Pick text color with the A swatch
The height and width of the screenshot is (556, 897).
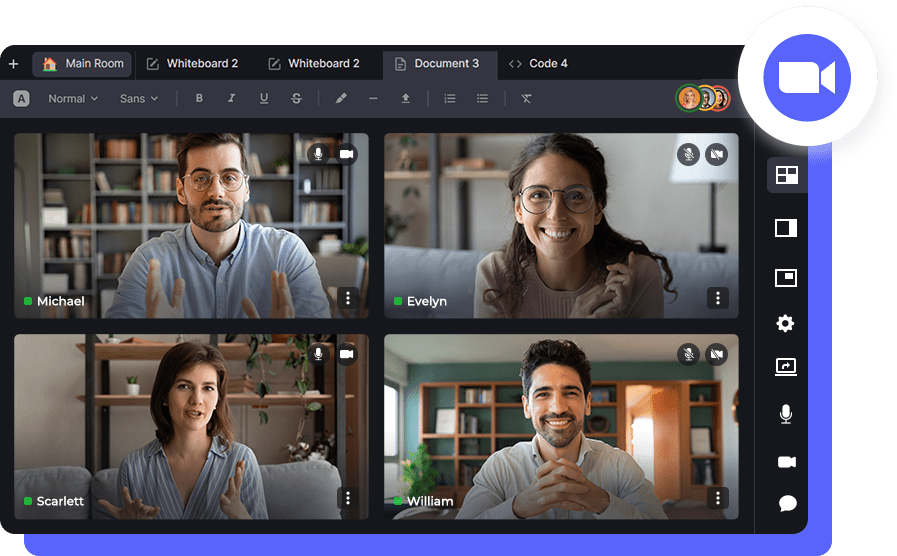coord(21,98)
